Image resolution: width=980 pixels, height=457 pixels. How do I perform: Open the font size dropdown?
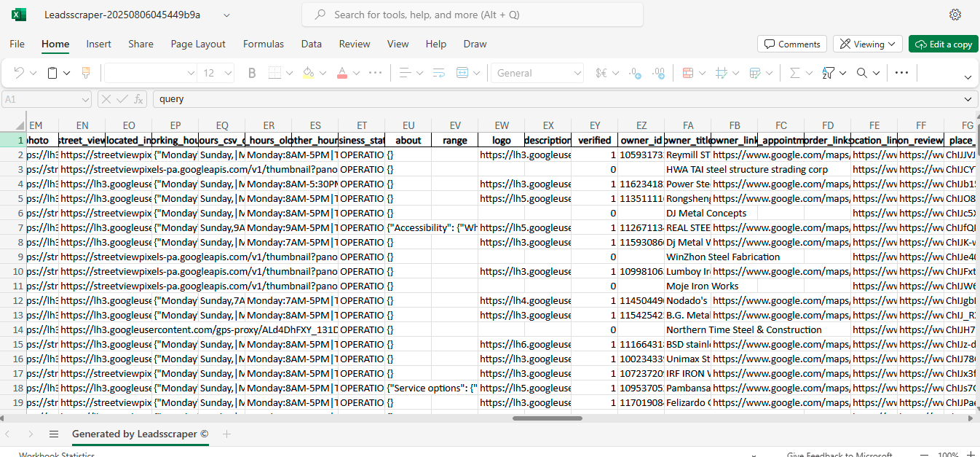(x=227, y=73)
